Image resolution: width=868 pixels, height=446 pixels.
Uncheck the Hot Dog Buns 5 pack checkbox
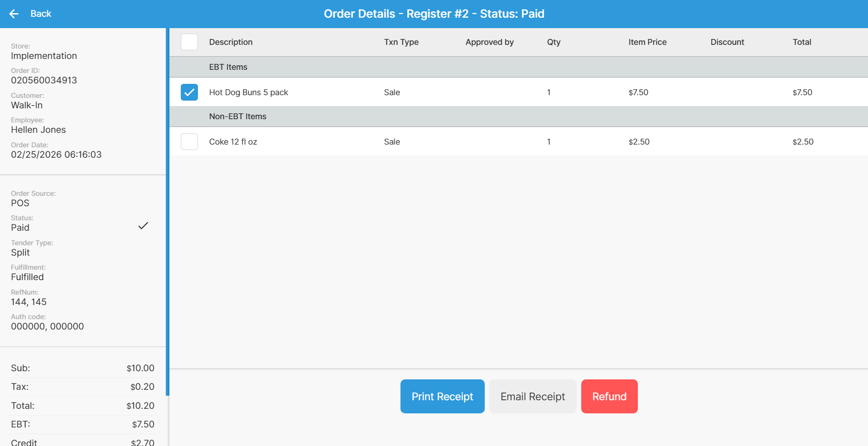189,92
